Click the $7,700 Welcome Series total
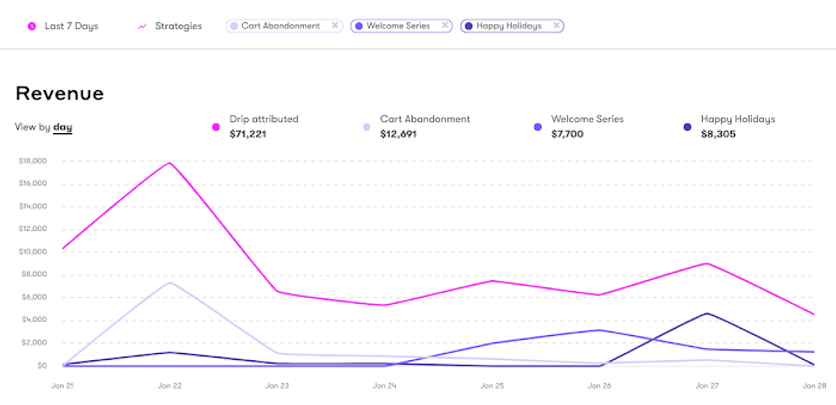836x405 pixels. point(567,135)
